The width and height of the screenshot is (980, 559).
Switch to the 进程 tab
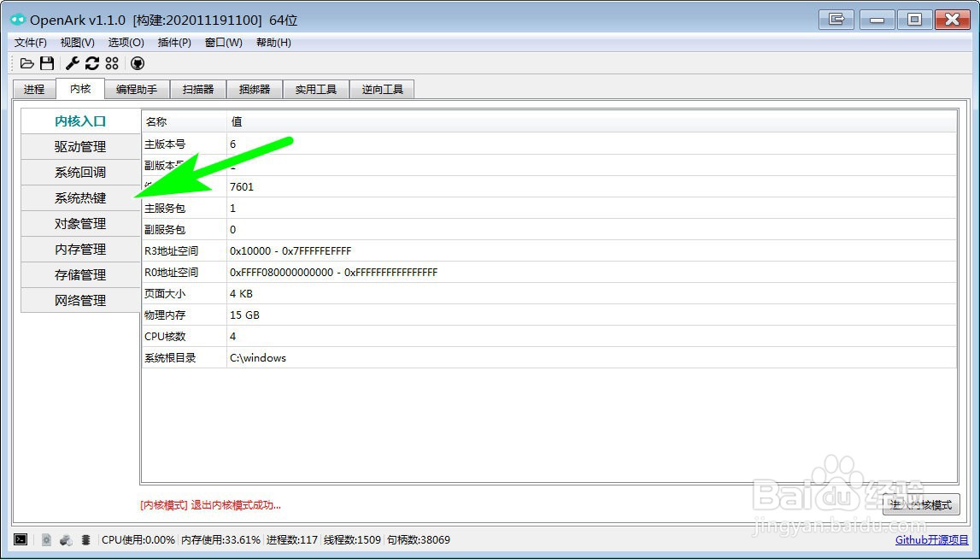tap(34, 90)
